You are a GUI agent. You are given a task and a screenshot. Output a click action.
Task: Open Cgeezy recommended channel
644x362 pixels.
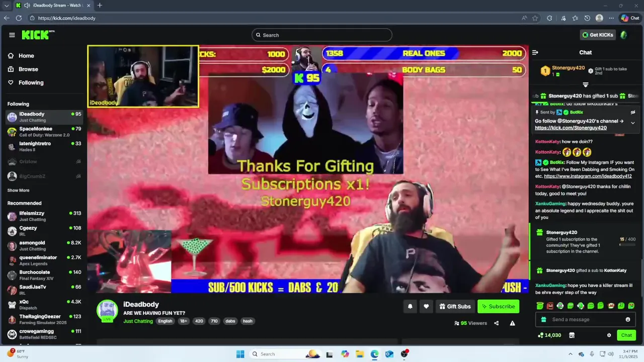44,231
